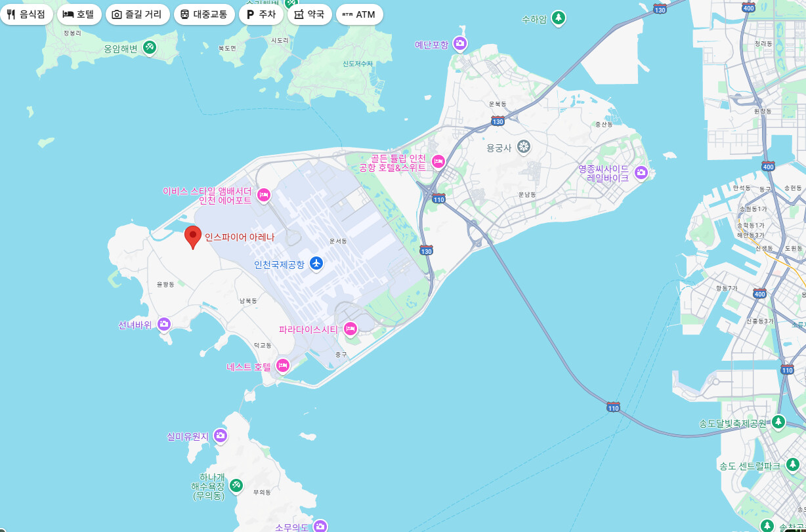Select 골든 튤립 인천 공항 호텔 marker
Image resolution: width=806 pixels, height=532 pixels.
[438, 161]
